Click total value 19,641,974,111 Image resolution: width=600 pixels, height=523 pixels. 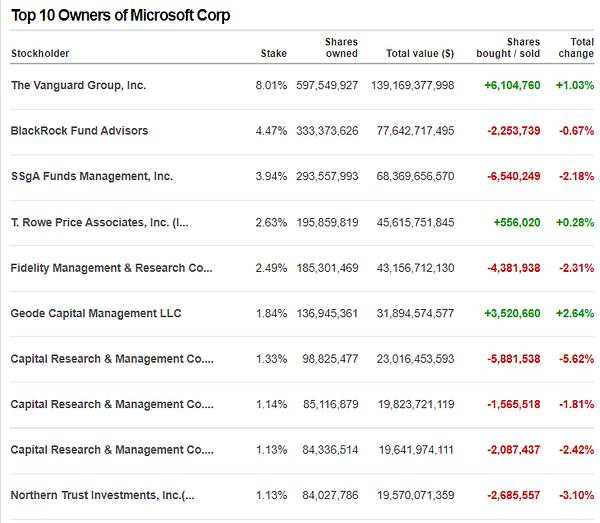point(416,450)
